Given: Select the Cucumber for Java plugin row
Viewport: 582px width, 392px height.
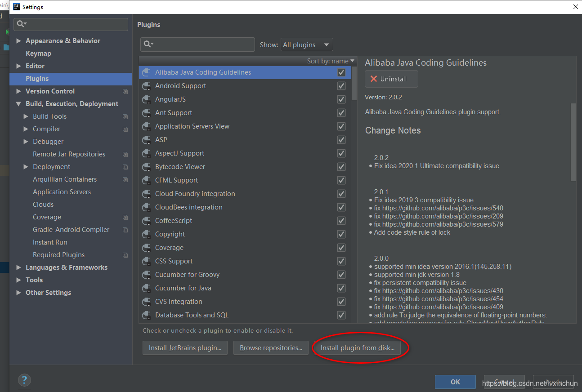Looking at the screenshot, I should [245, 288].
